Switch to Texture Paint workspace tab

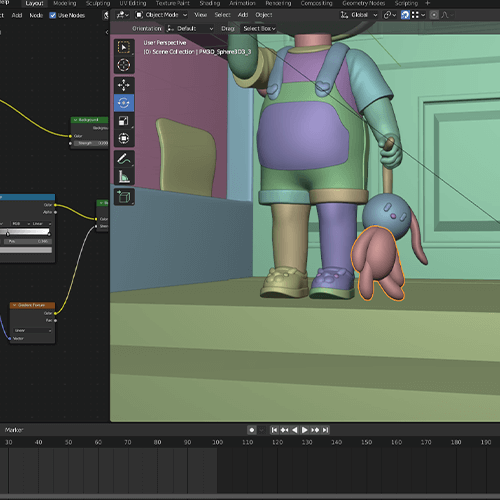pyautogui.click(x=172, y=3)
